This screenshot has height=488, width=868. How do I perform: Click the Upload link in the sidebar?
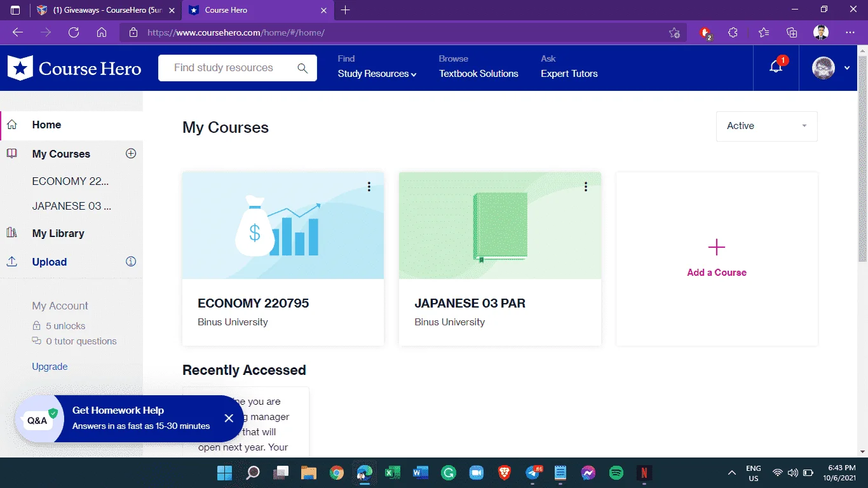click(x=50, y=262)
